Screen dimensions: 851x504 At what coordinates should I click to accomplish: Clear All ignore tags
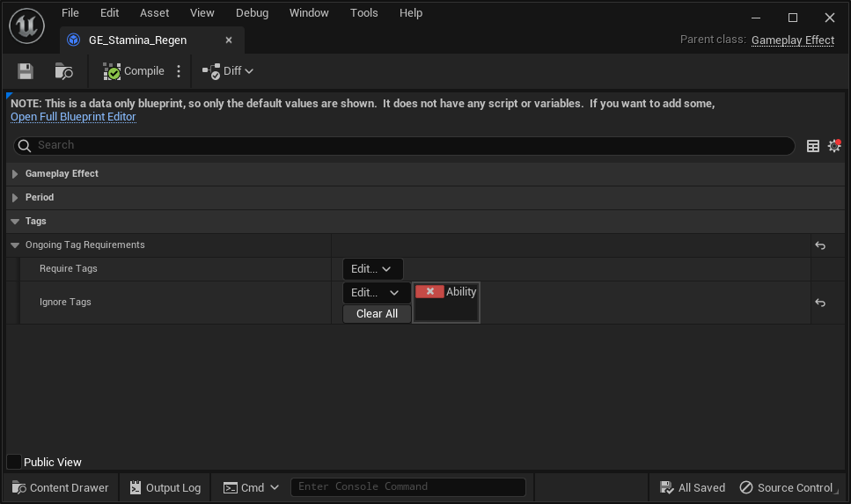coord(377,314)
